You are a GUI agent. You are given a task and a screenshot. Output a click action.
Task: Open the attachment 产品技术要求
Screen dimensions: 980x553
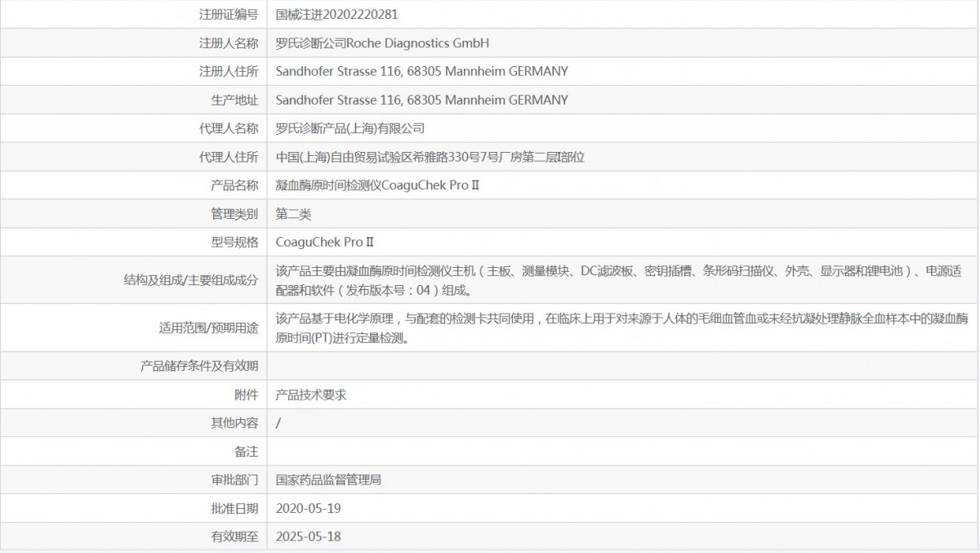point(311,395)
